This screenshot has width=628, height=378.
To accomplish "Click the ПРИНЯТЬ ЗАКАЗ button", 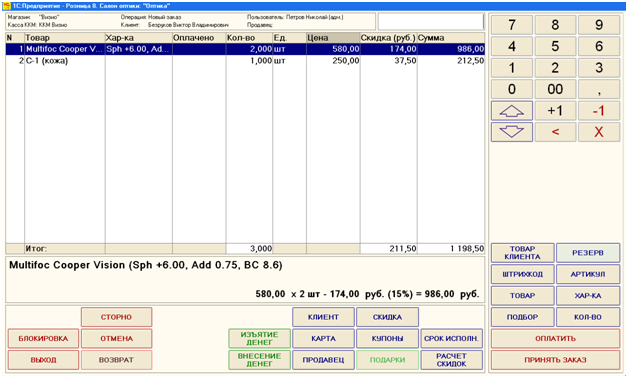I will click(555, 360).
